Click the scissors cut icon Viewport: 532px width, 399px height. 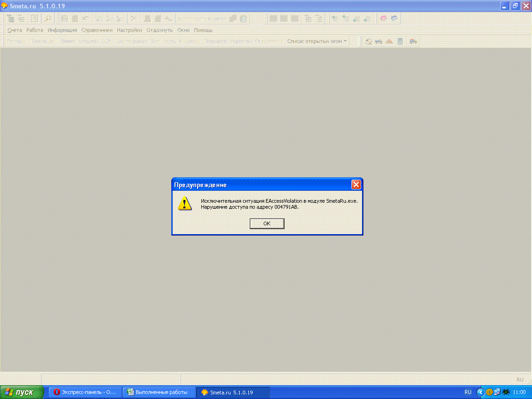pyautogui.click(x=134, y=18)
